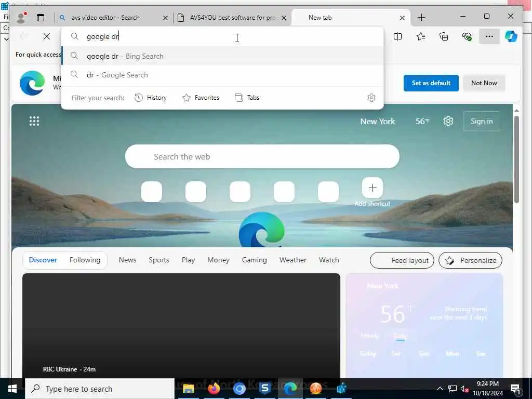The width and height of the screenshot is (532, 399).
Task: Click the Search the web box
Action: (x=262, y=157)
